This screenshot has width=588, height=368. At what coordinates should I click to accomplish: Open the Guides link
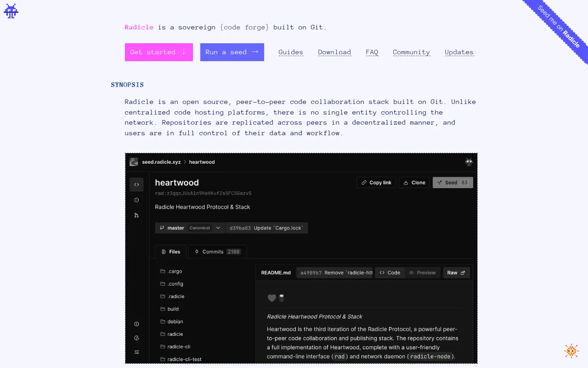[291, 52]
